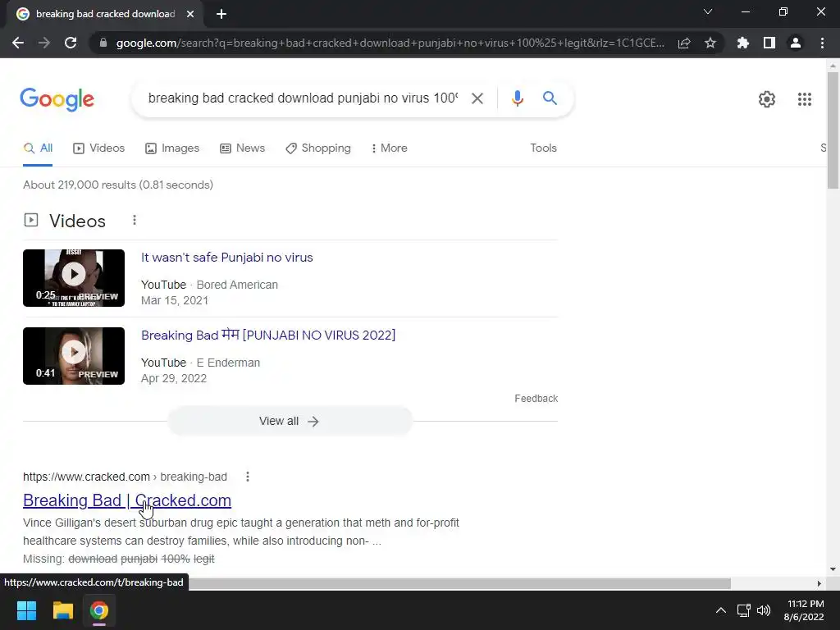Click the About 219,000 results text

118,185
